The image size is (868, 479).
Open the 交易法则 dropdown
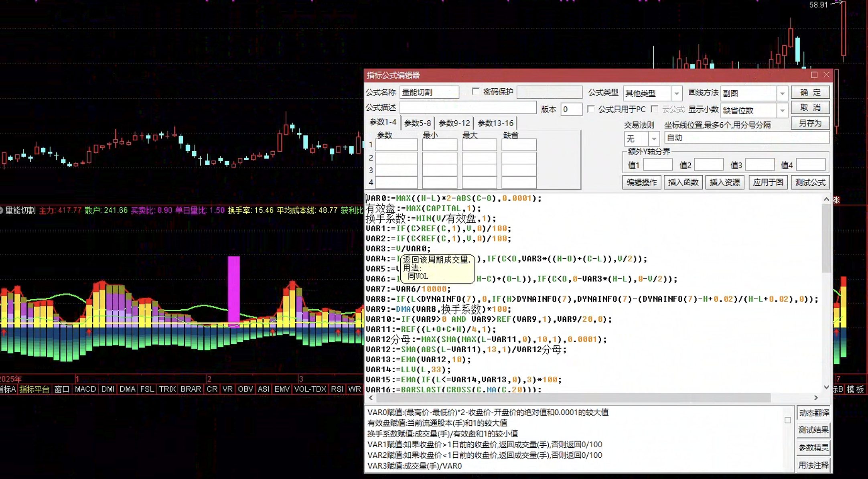point(654,138)
